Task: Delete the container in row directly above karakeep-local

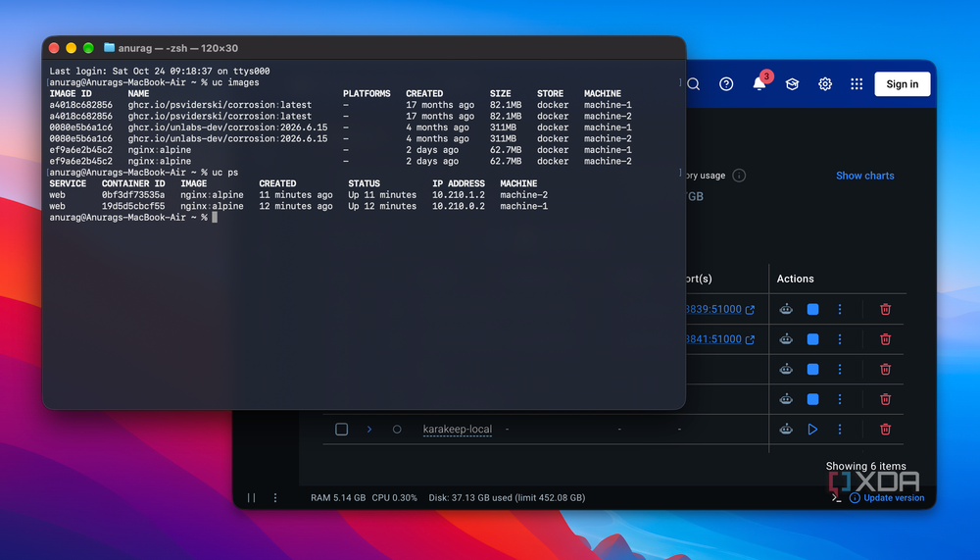Action: [x=885, y=399]
